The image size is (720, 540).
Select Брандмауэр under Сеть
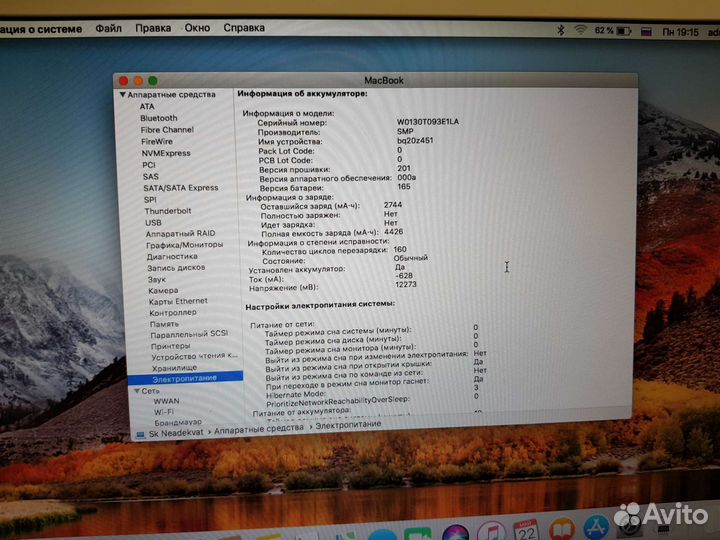pos(178,422)
